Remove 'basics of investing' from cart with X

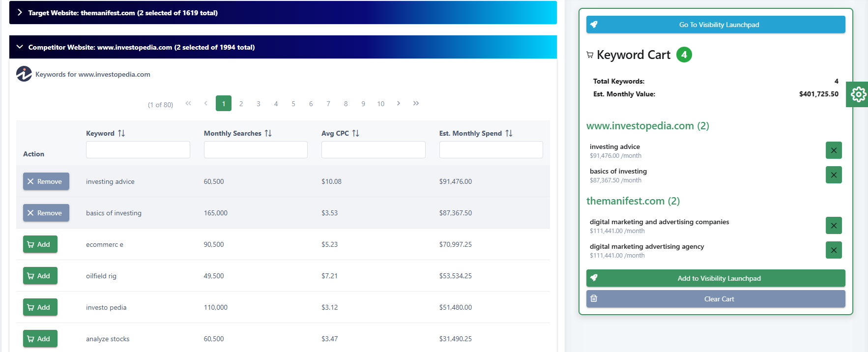[x=834, y=175]
